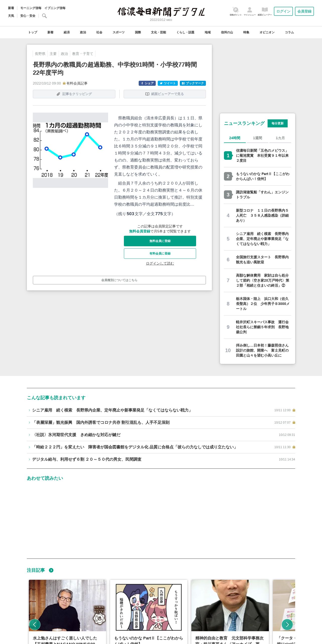322x644 pixels.
Task: Open the オピニオン navigation item
Action: [267, 32]
